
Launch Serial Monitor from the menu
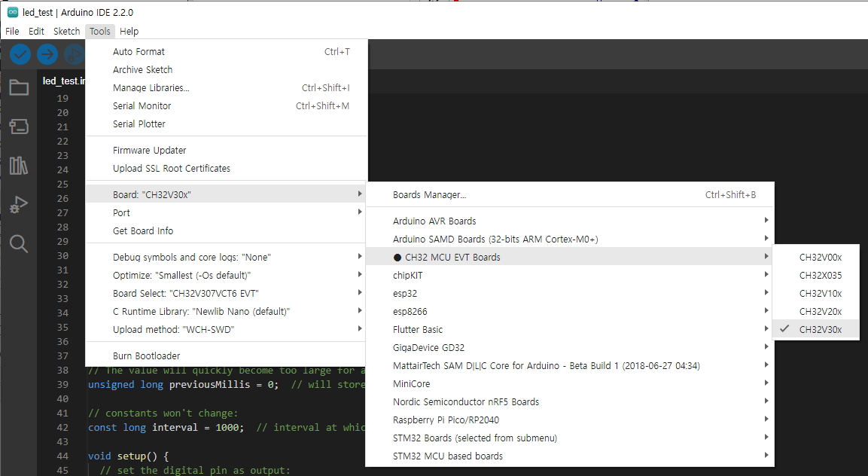pos(227,106)
